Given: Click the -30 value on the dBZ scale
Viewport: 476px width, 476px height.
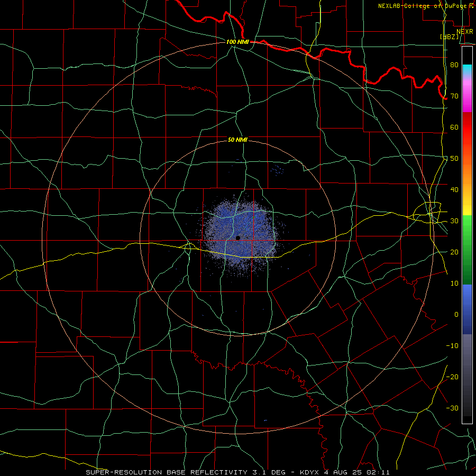Looking at the screenshot, I should tap(452, 408).
